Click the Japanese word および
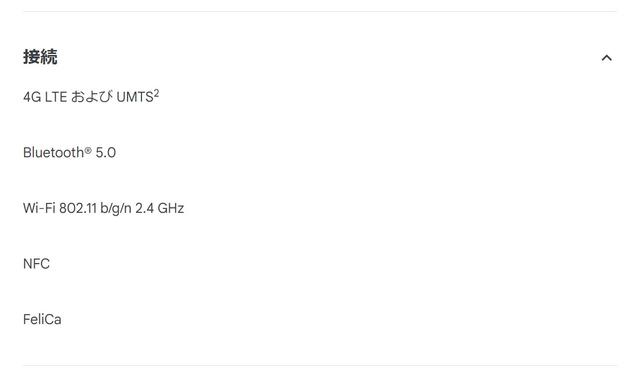The image size is (640, 388). pyautogui.click(x=92, y=97)
